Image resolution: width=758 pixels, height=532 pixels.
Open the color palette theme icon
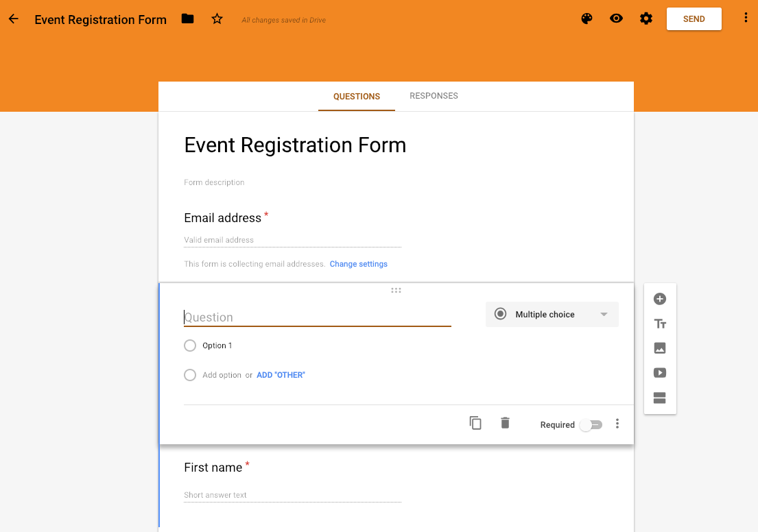coord(587,19)
